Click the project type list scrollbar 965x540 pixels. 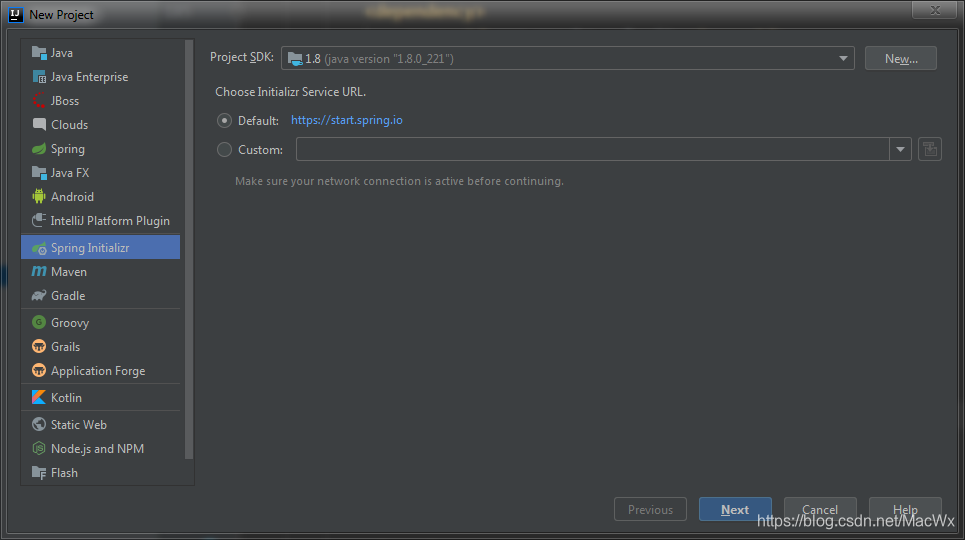click(189, 249)
